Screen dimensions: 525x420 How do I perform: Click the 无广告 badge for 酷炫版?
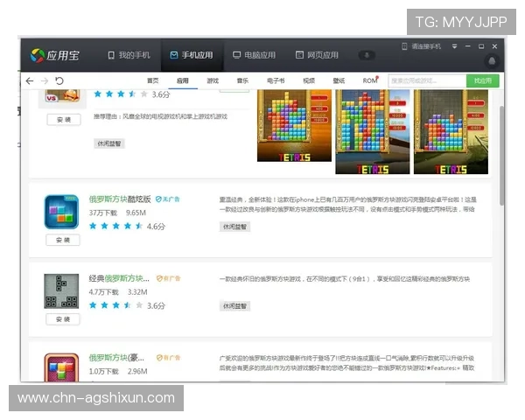pyautogui.click(x=167, y=199)
